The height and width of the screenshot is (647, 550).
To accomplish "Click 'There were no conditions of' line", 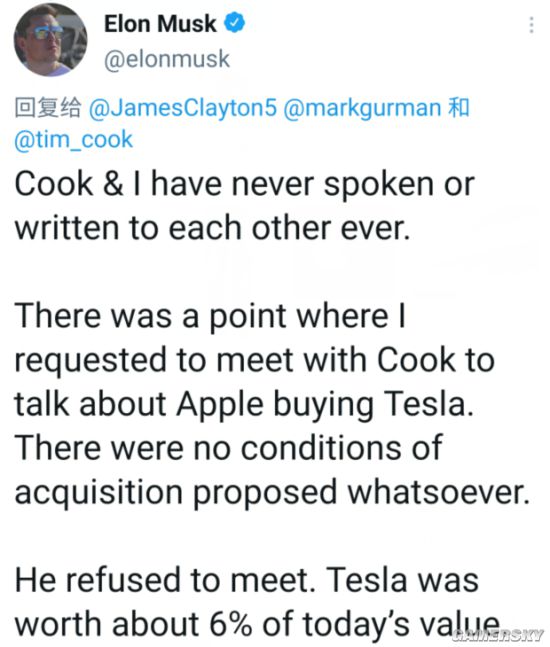I will [229, 448].
